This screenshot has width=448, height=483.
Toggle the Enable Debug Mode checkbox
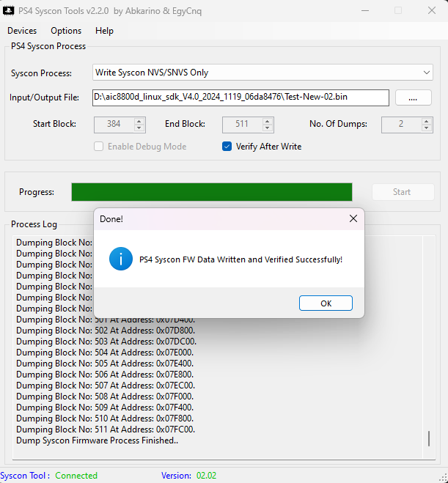98,147
